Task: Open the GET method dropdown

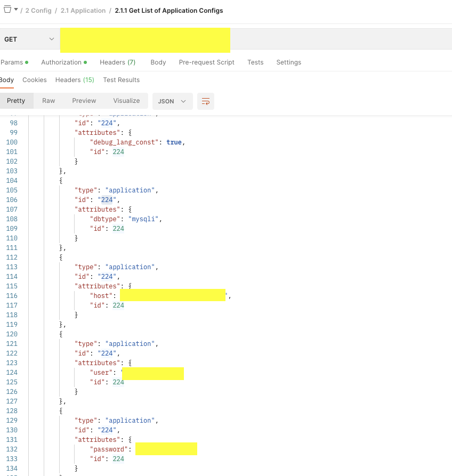Action: click(x=29, y=39)
